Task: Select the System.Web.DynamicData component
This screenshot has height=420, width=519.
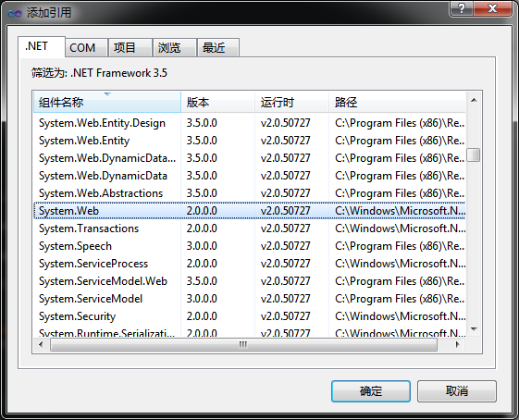Action: coord(250,176)
